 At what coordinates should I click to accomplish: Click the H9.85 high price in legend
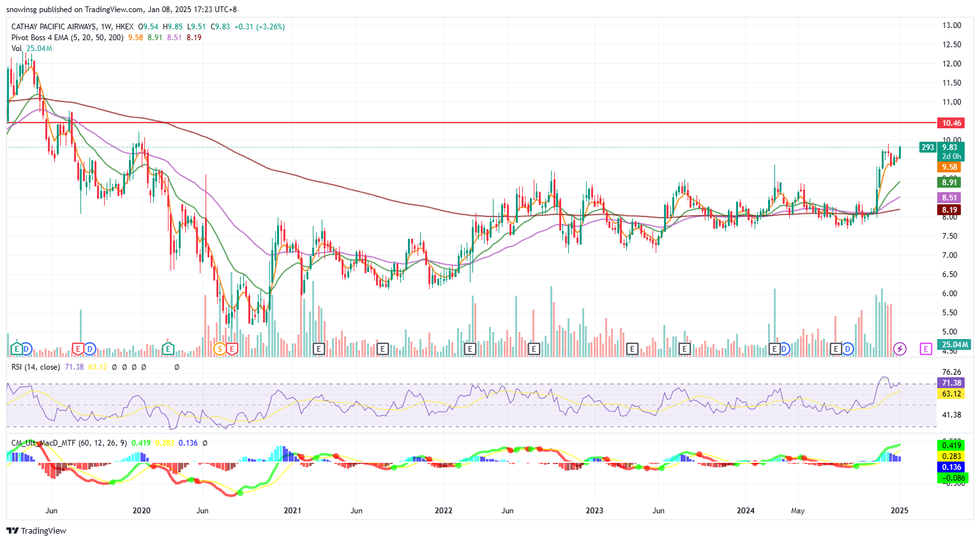[172, 27]
